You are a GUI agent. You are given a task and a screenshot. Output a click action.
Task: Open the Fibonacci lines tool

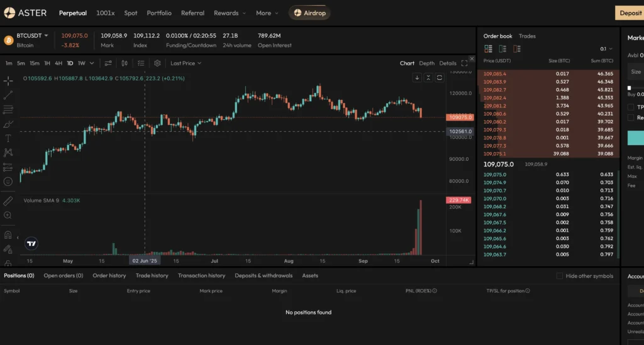tap(8, 109)
